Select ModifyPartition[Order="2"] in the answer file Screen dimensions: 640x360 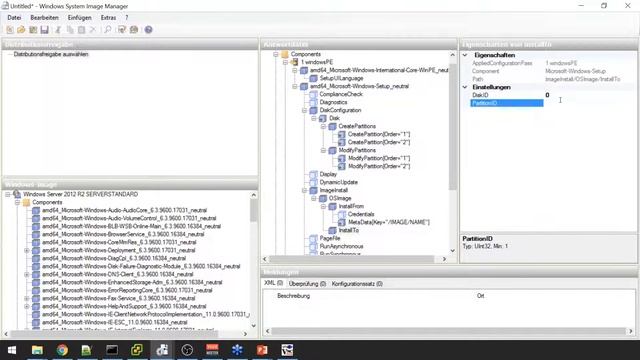tap(379, 166)
